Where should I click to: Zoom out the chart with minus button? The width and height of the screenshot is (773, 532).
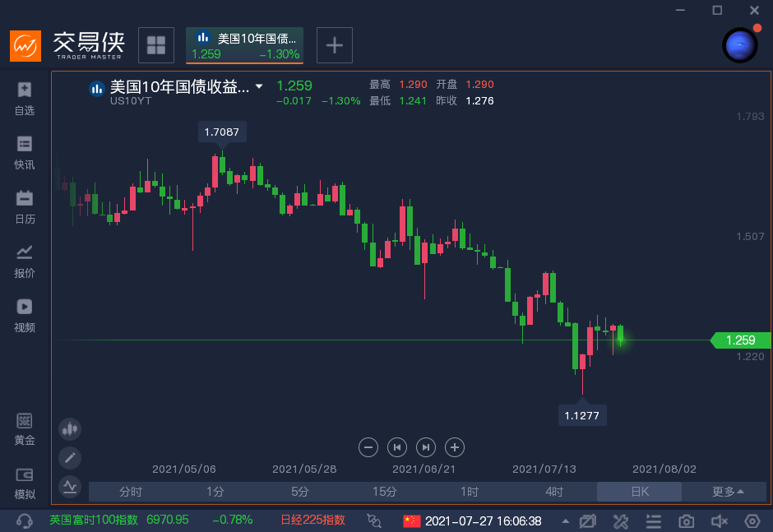click(x=368, y=447)
